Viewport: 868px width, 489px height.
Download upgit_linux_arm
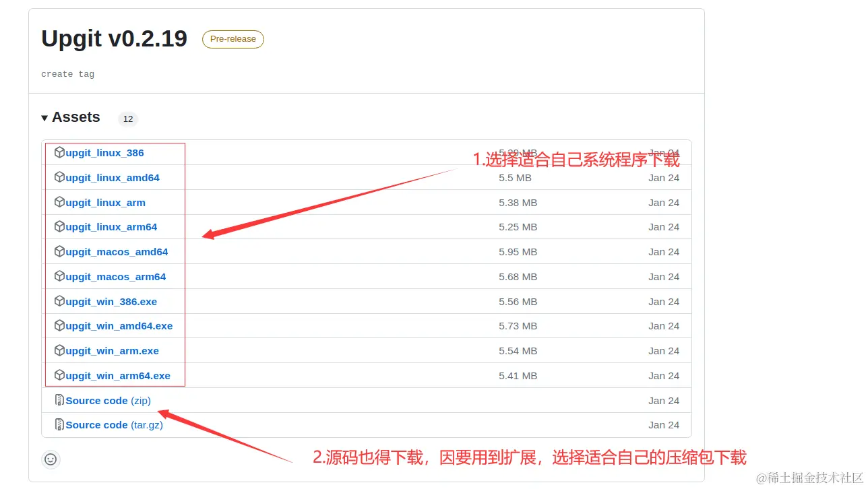[105, 203]
